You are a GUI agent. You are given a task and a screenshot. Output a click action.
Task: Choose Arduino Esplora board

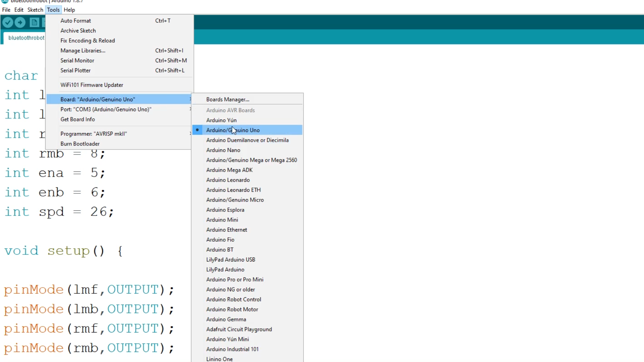247,210
